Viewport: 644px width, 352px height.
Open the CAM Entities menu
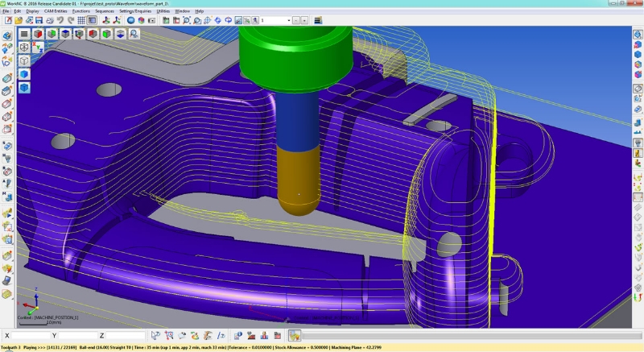point(54,11)
